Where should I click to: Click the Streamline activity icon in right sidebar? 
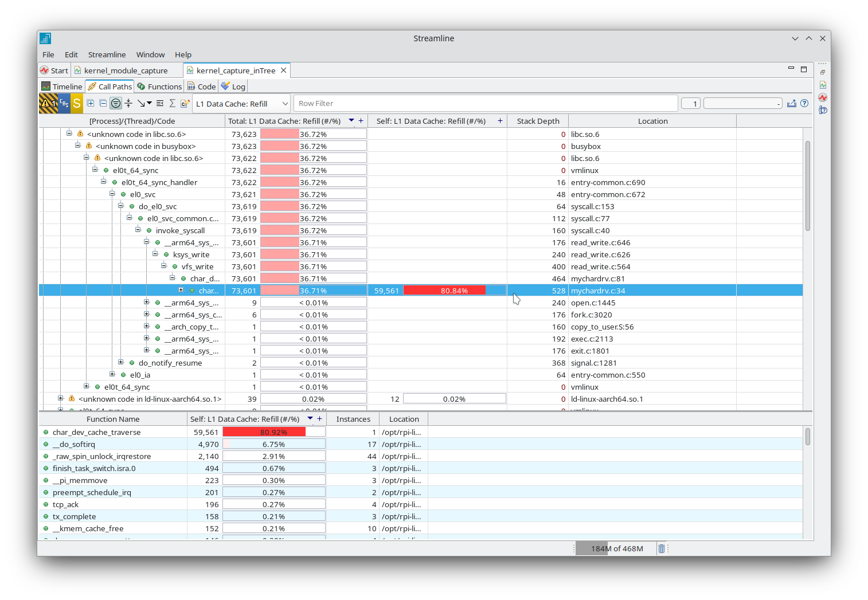[x=823, y=97]
